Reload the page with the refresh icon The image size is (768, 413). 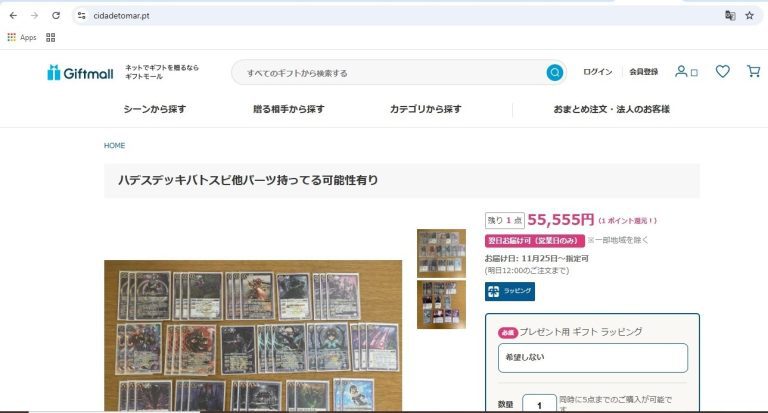click(56, 16)
